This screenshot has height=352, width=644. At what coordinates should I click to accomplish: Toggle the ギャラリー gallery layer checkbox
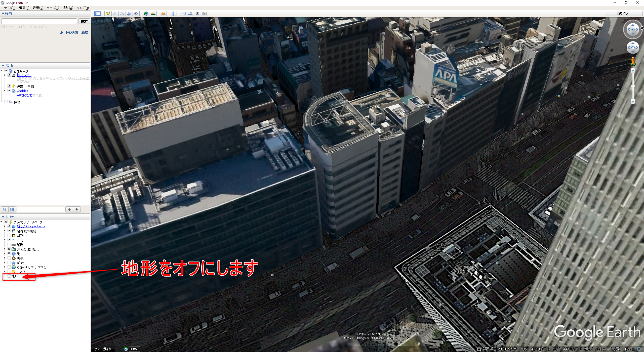click(x=9, y=262)
